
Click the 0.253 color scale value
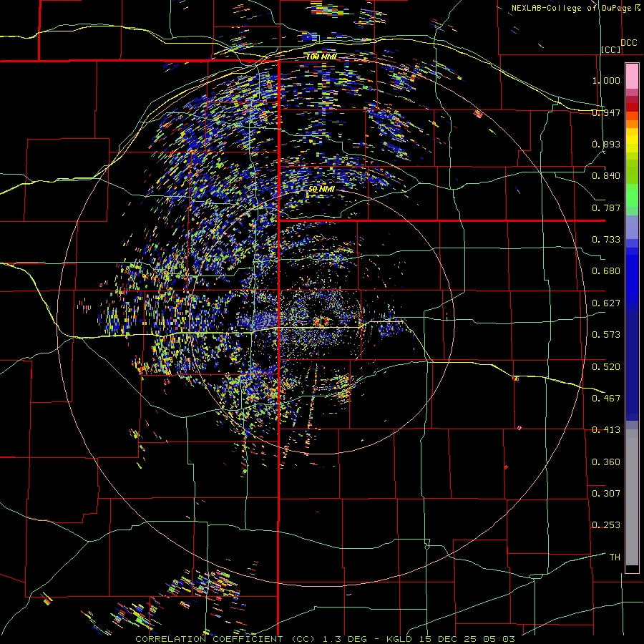coord(606,525)
